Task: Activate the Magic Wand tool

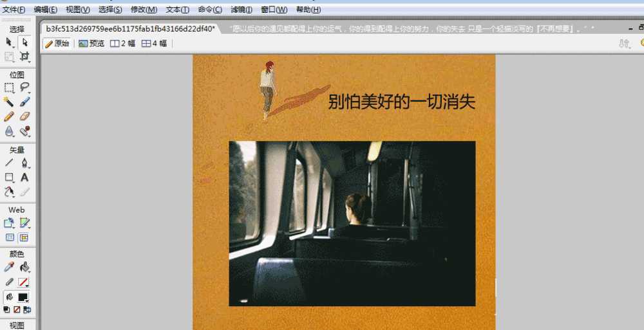Action: [x=9, y=102]
